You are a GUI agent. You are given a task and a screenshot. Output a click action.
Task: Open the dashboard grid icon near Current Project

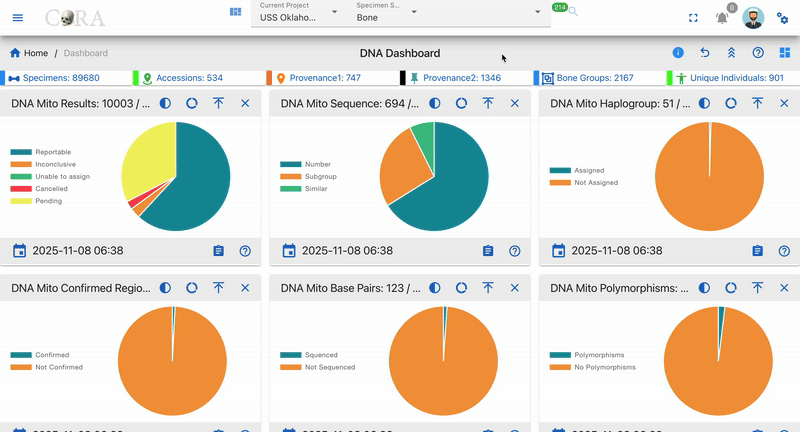coord(235,12)
